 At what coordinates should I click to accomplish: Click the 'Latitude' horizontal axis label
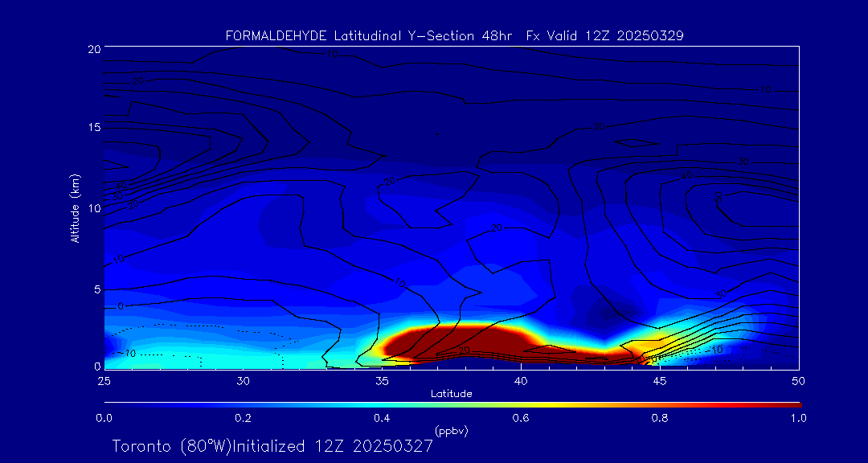pos(451,394)
